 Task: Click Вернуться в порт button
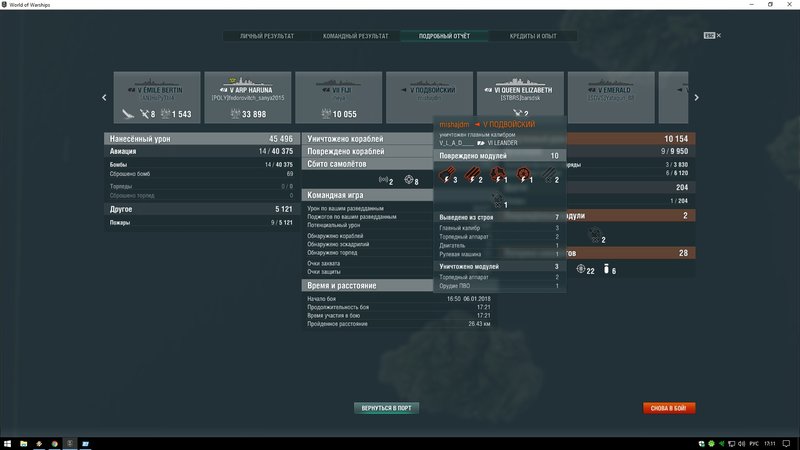tap(386, 408)
